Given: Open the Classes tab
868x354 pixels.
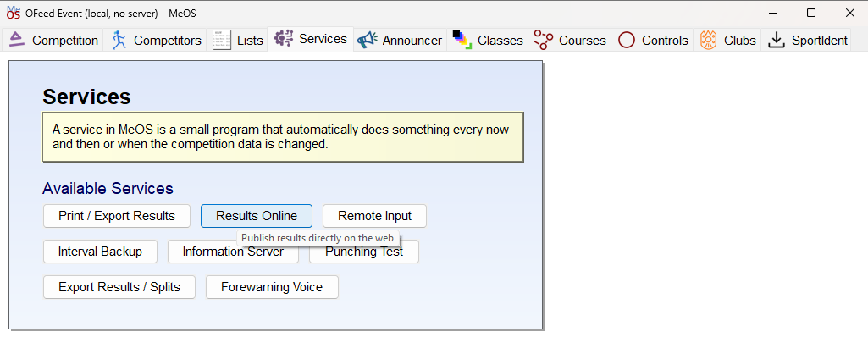Looking at the screenshot, I should [487, 40].
